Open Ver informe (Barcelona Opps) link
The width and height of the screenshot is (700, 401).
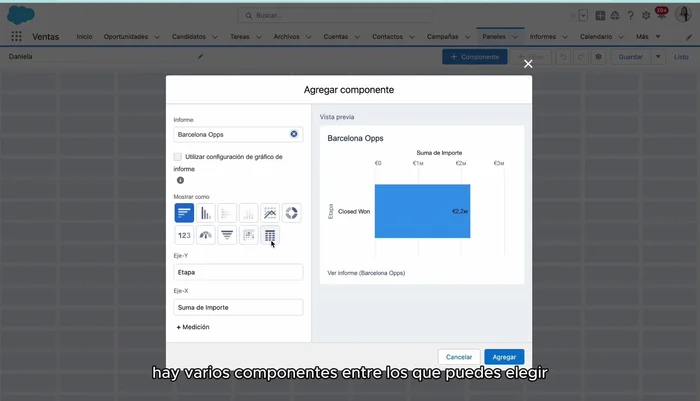366,273
